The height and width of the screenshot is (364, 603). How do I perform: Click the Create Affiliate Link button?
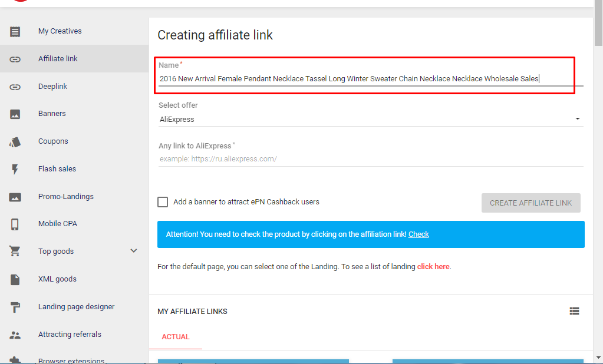(530, 203)
